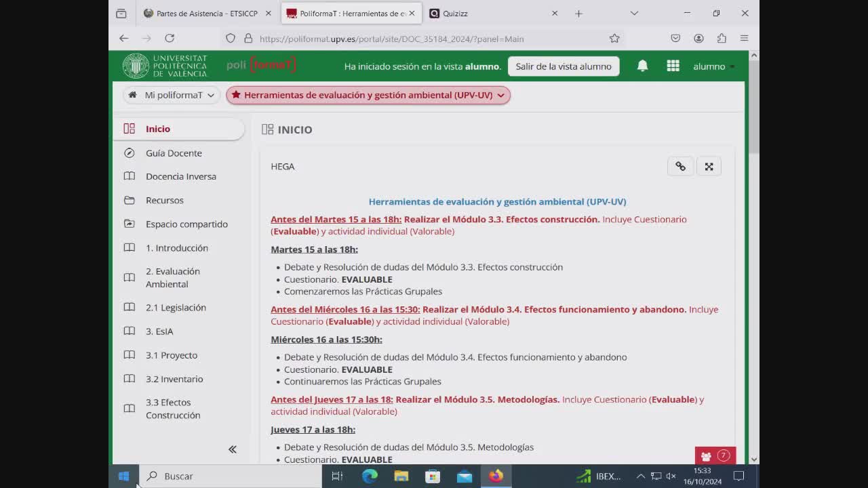Click the Windows Buscar search box

click(231, 476)
